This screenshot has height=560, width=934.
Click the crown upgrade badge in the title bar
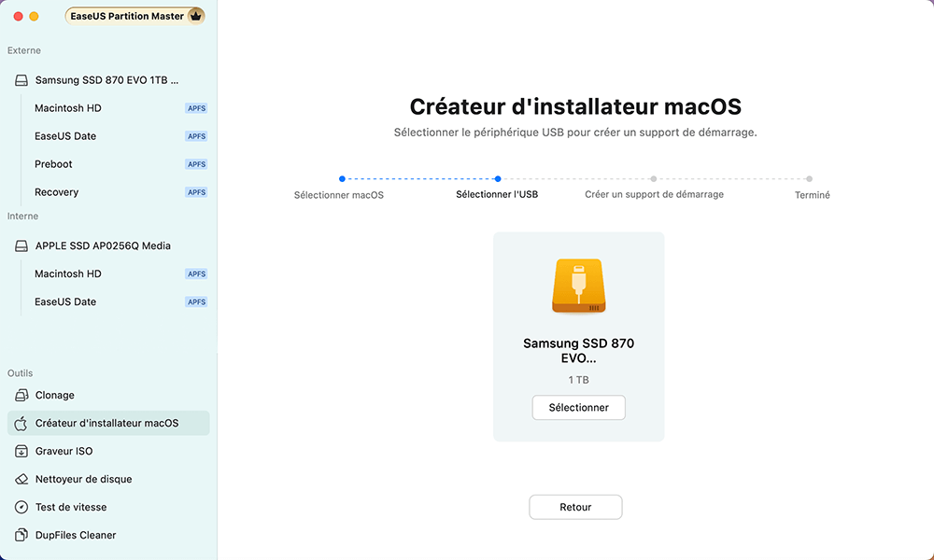tap(194, 15)
